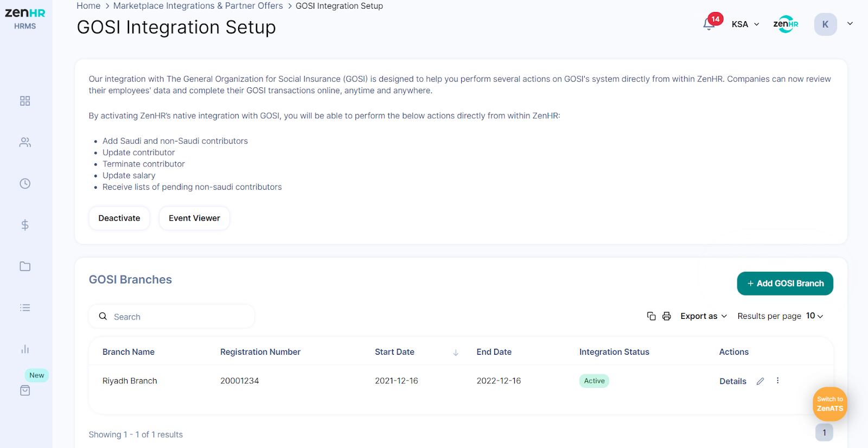Click 'Showing 1 - 1 of 1 results' text

click(x=136, y=434)
